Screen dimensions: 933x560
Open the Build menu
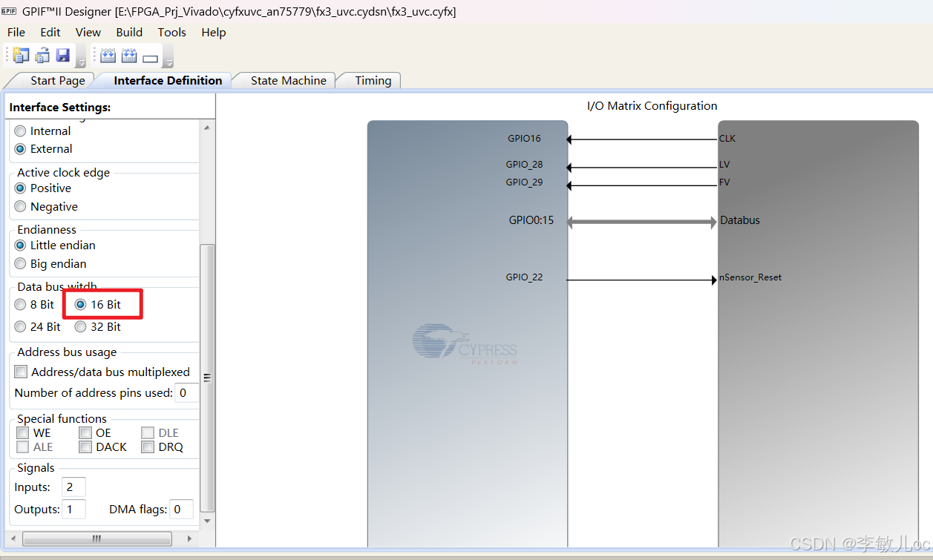point(129,32)
